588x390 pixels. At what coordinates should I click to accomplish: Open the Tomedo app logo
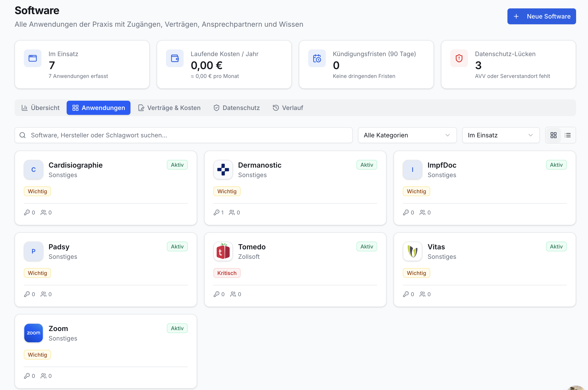[223, 251]
